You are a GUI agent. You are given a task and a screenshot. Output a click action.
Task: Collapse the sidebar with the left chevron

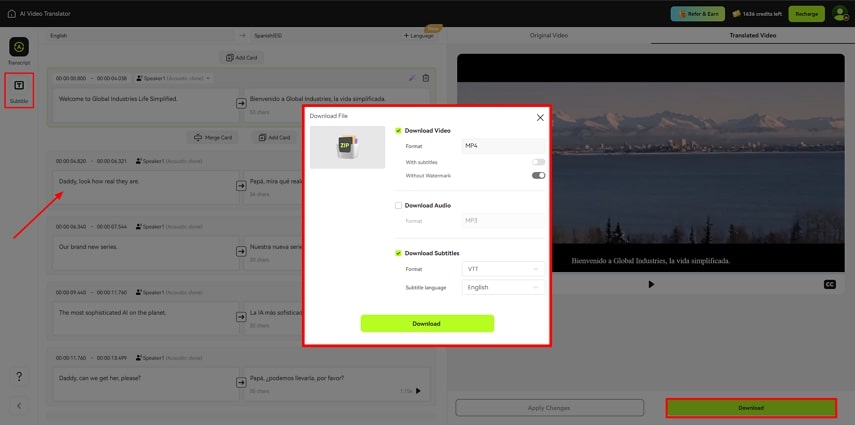click(x=19, y=406)
